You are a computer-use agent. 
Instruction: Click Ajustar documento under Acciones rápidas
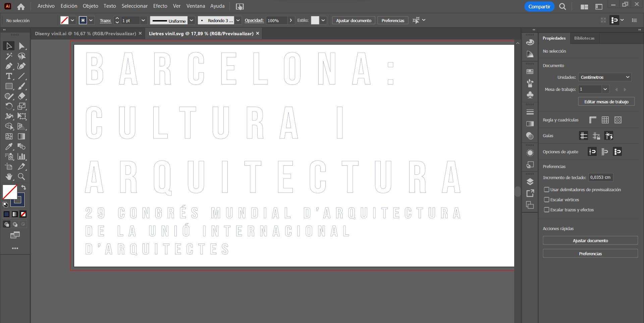coord(590,240)
